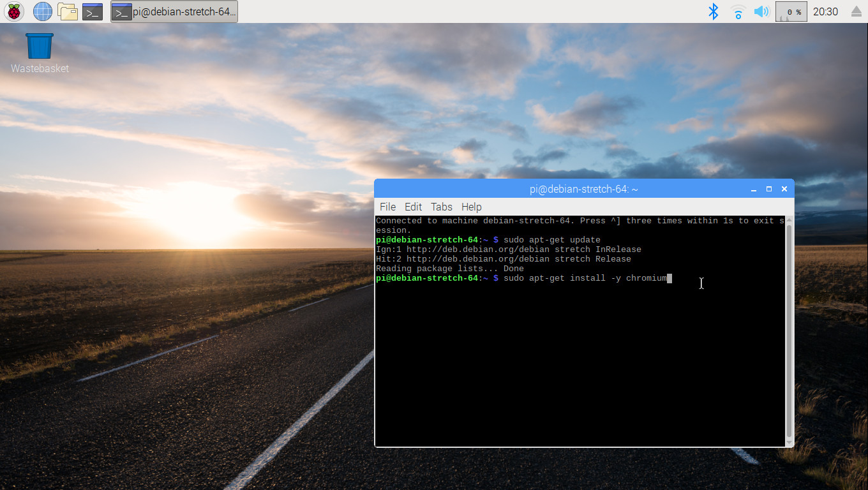The width and height of the screenshot is (868, 490).
Task: Open the File Manager folder icon
Action: pos(68,11)
